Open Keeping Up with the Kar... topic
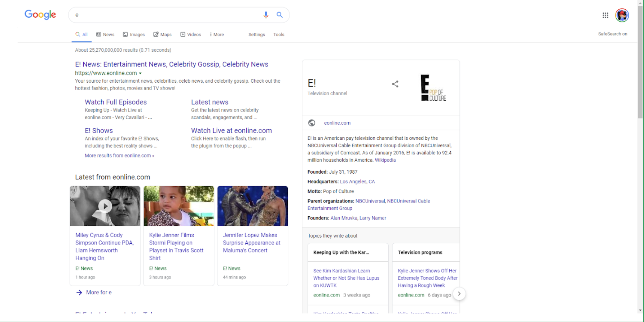 tap(341, 252)
